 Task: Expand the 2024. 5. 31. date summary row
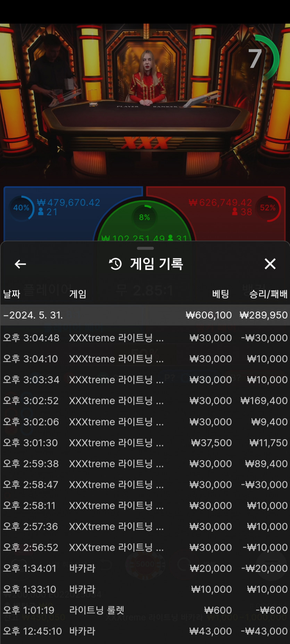coord(145,315)
